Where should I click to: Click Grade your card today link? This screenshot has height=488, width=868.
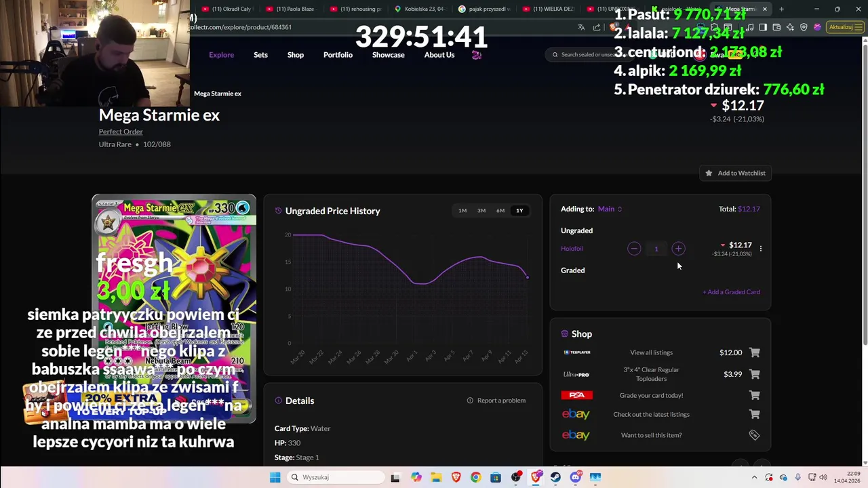651,395
